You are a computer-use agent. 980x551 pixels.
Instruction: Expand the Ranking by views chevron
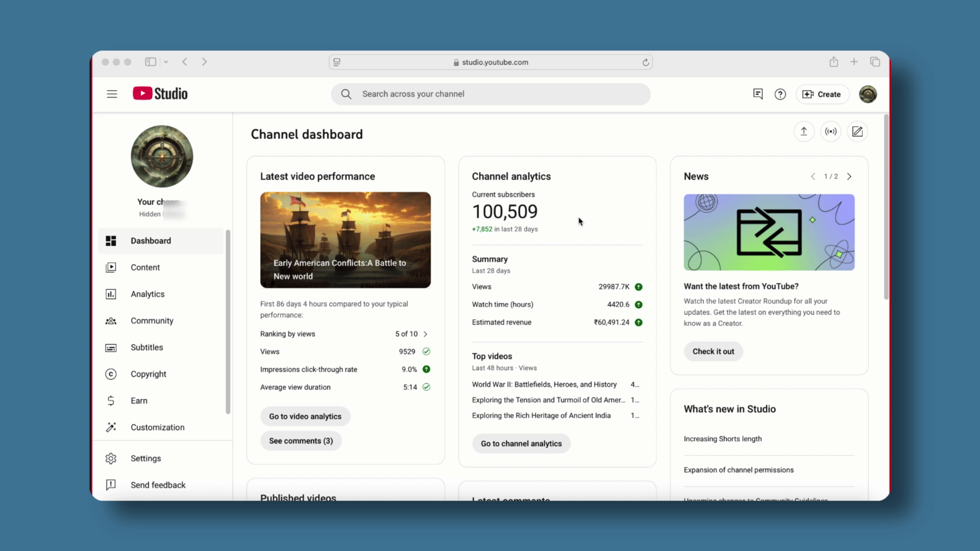tap(425, 334)
